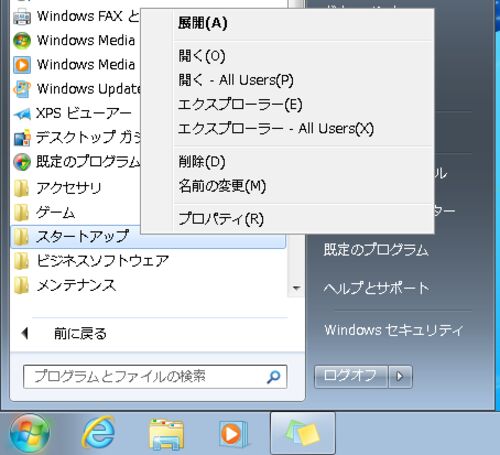Viewport: 500px width, 455px height.
Task: Click the メンテナンス folder icon
Action: point(21,286)
